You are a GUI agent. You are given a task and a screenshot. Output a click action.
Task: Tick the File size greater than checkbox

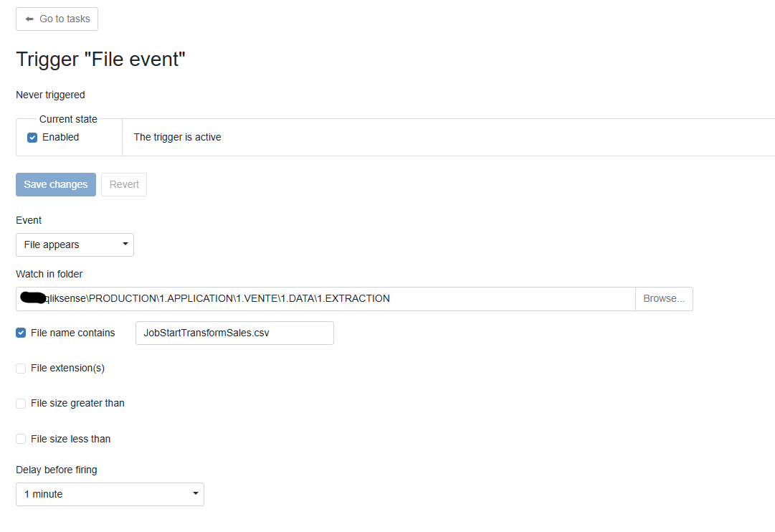pyautogui.click(x=21, y=404)
